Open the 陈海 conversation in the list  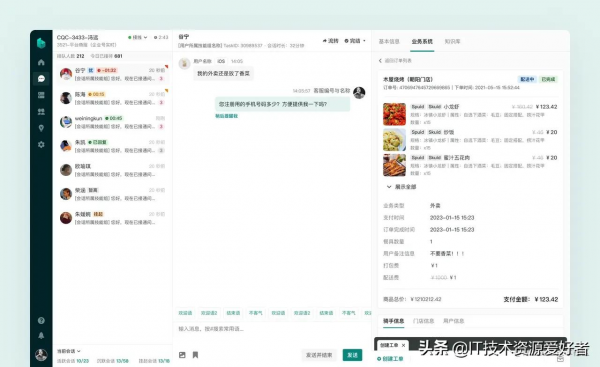click(112, 98)
